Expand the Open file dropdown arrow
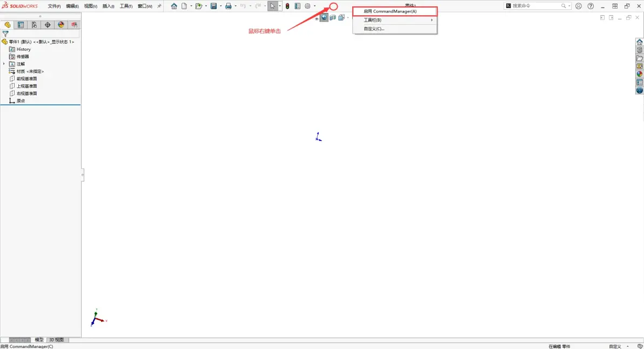The image size is (644, 349). [206, 6]
